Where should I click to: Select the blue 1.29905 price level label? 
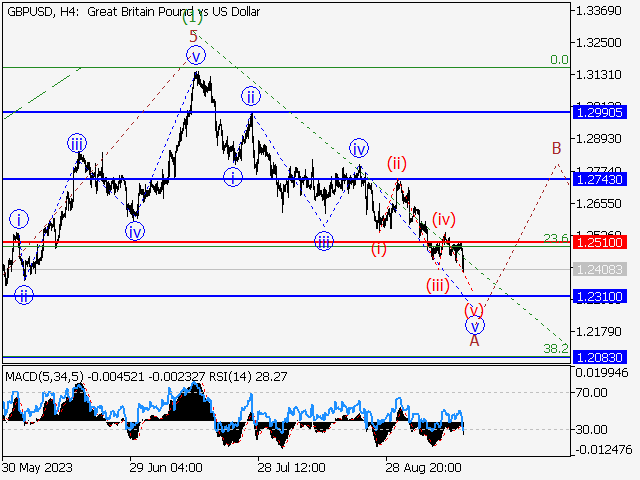click(x=600, y=112)
